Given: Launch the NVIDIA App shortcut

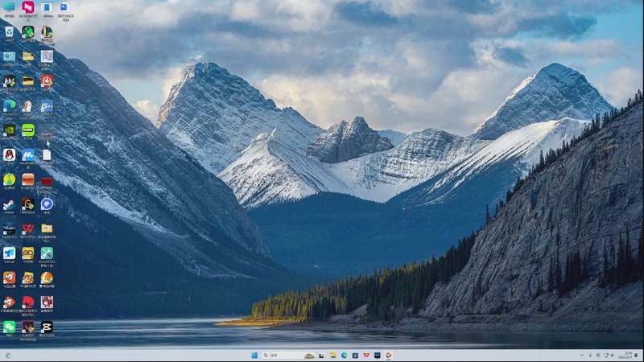Looking at the screenshot, I should (9, 130).
